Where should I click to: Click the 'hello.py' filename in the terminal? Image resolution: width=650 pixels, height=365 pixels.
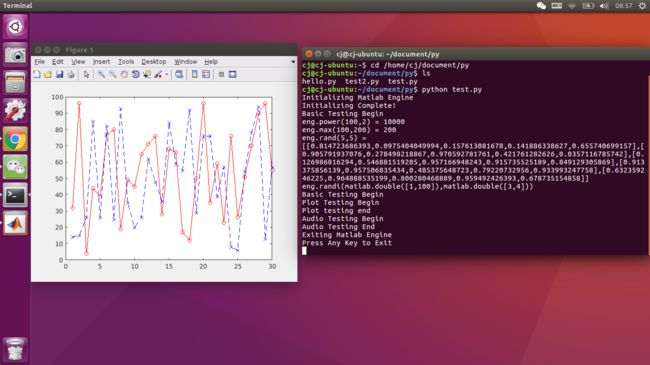319,81
